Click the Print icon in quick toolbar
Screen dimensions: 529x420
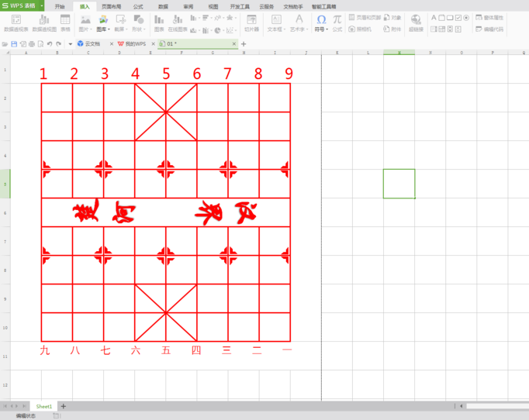[32, 44]
